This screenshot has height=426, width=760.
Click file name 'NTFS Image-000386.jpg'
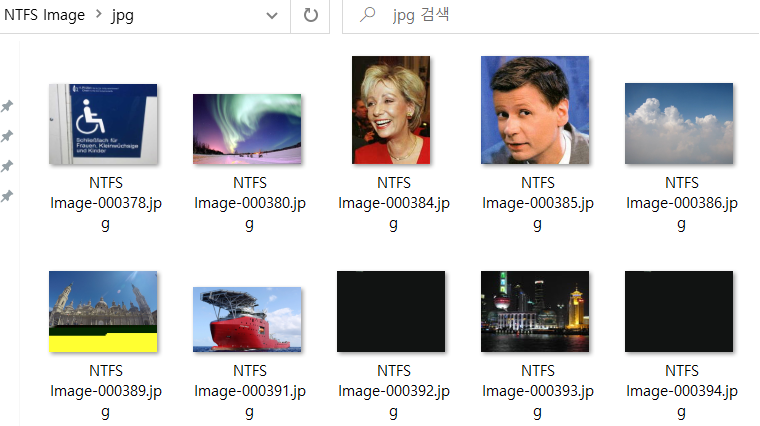681,203
